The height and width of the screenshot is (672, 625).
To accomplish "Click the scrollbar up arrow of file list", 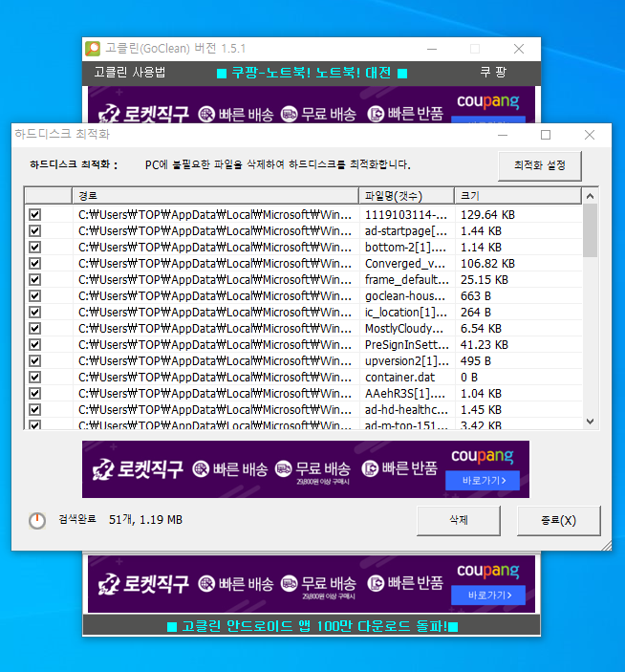I will [590, 196].
